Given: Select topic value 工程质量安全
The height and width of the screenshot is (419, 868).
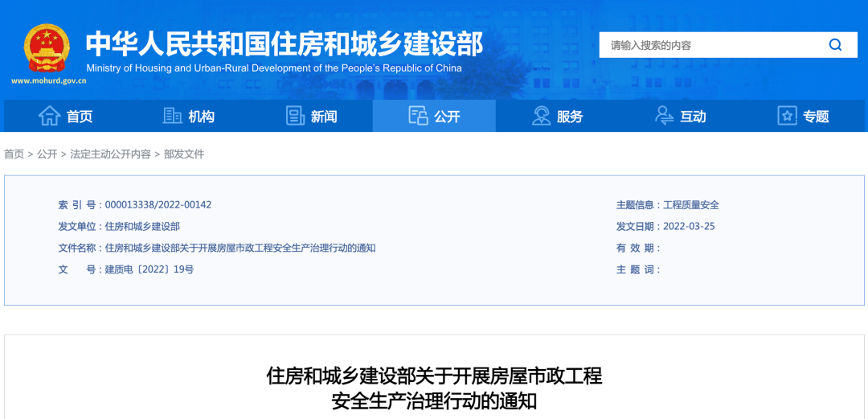Looking at the screenshot, I should pos(691,205).
